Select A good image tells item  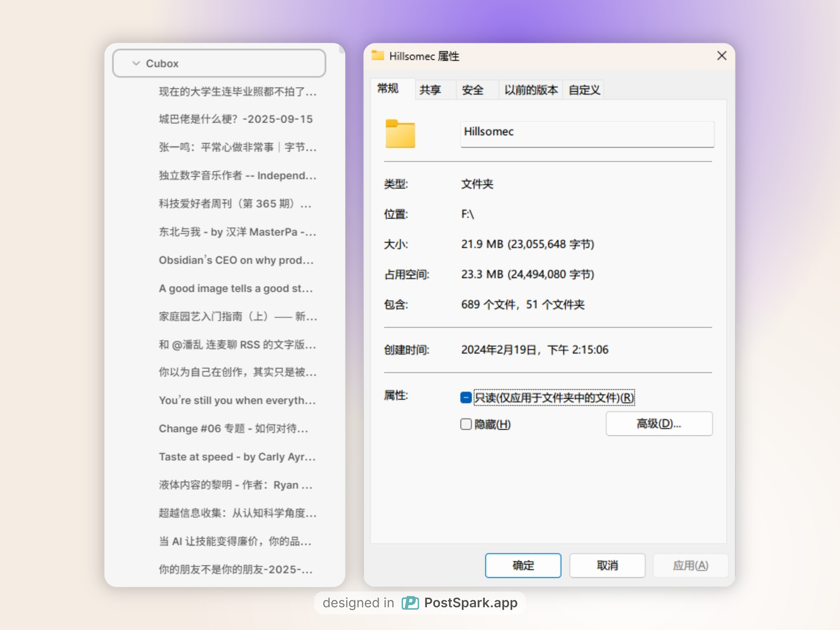236,289
